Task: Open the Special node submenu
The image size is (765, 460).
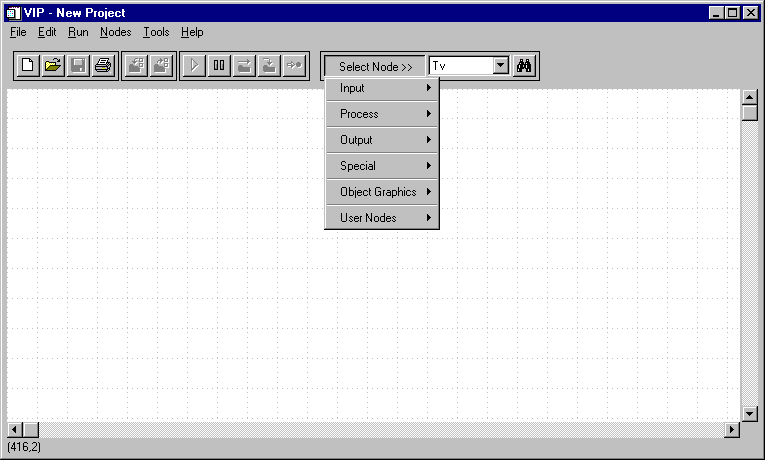Action: pyautogui.click(x=382, y=166)
